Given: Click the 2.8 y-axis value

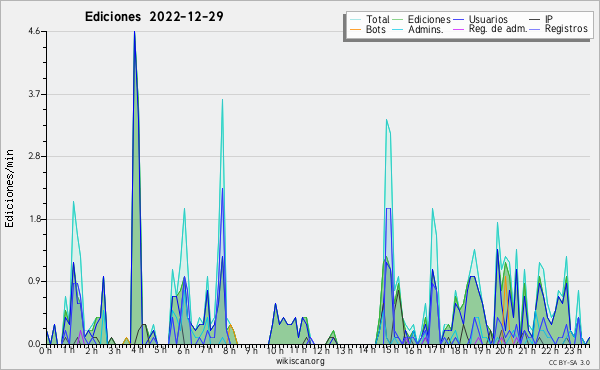Looking at the screenshot, I should [34, 156].
